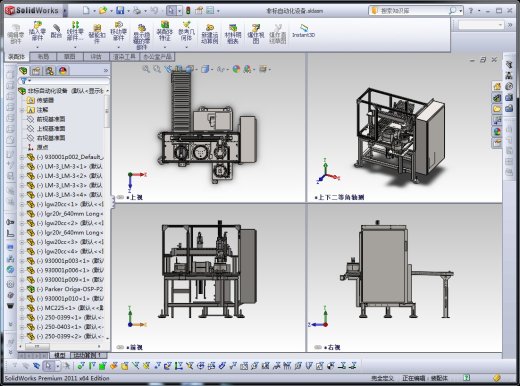Select 模型 model tab at bottom
This screenshot has height=386, width=520.
(x=60, y=355)
